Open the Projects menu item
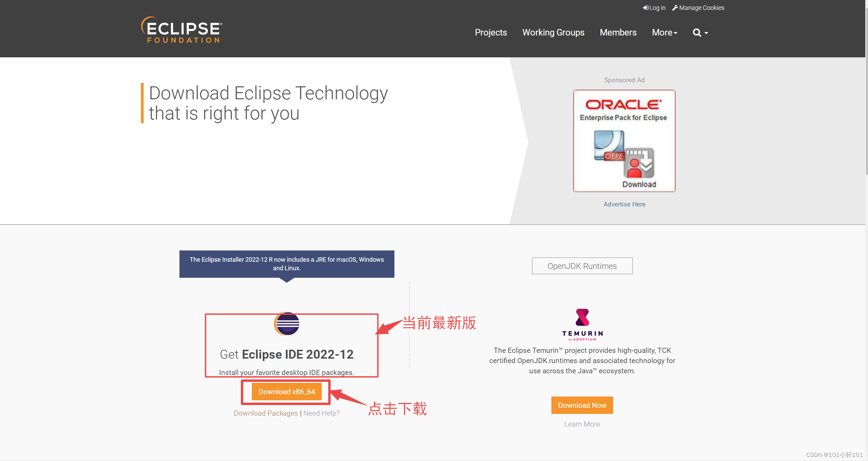Image resolution: width=868 pixels, height=461 pixels. point(491,33)
